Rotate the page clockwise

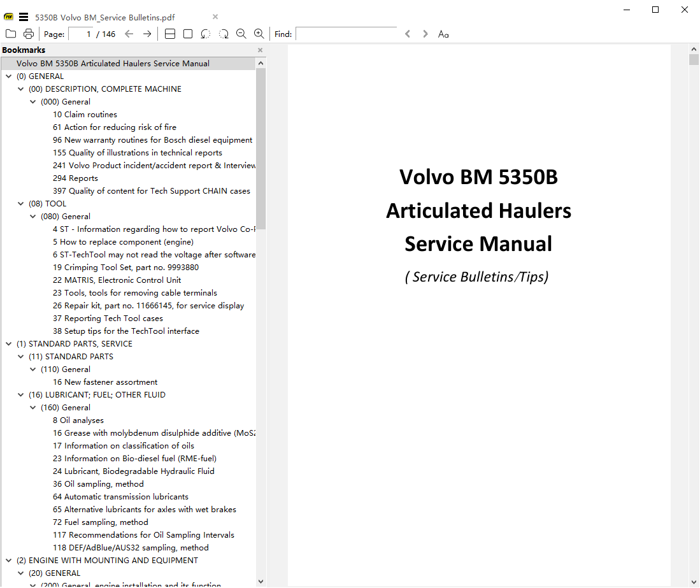[x=224, y=34]
